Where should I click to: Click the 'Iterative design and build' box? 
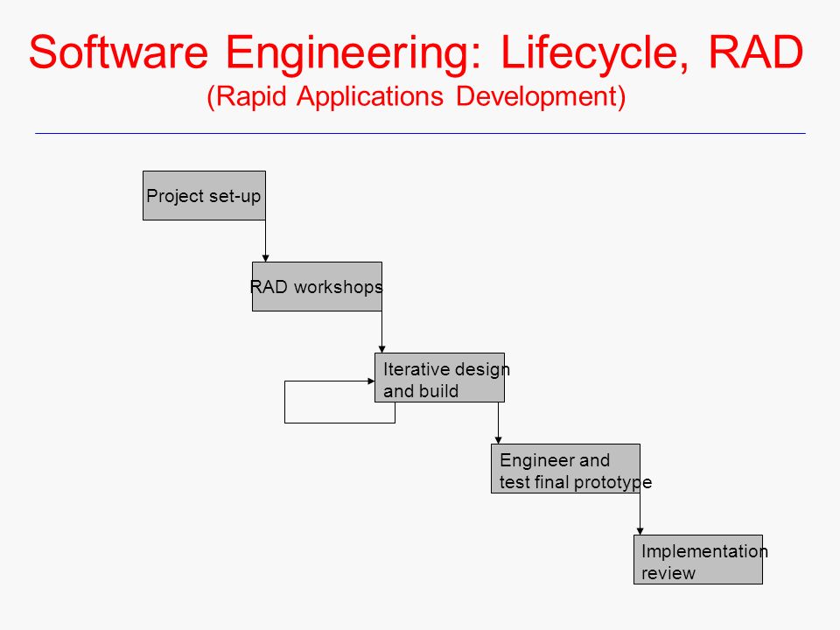click(x=440, y=378)
